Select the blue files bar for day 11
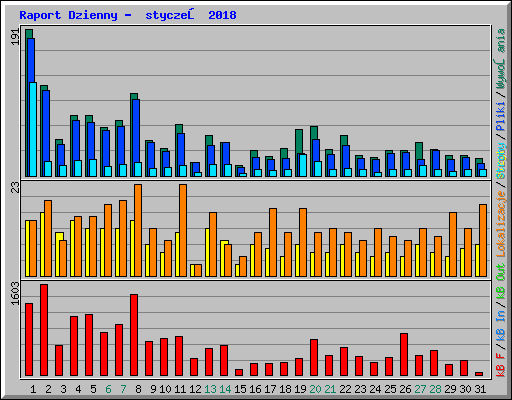 pos(181,149)
